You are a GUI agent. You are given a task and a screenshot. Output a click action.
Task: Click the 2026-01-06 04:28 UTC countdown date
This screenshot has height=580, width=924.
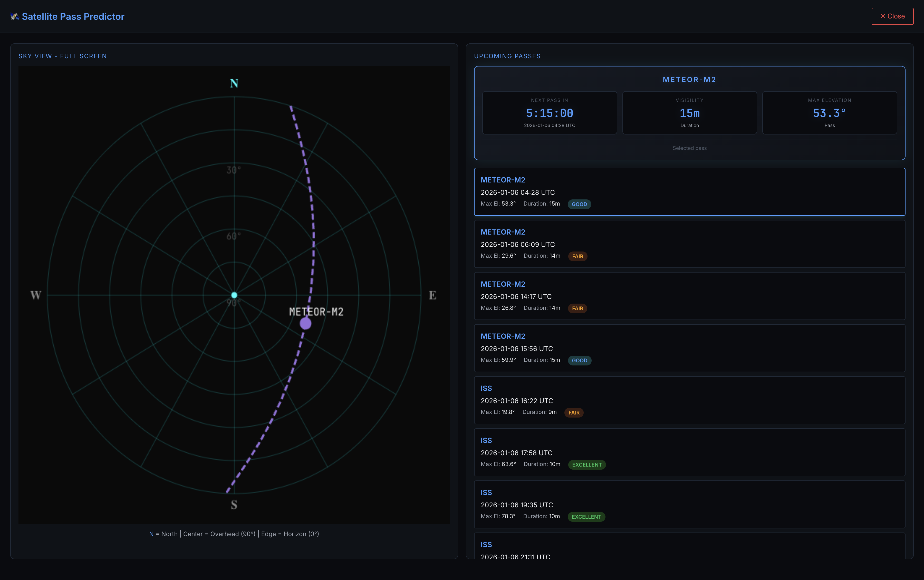[549, 125]
